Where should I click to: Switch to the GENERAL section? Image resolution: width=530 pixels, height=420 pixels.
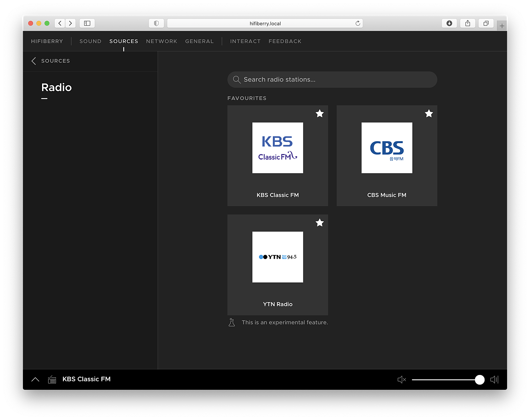199,41
